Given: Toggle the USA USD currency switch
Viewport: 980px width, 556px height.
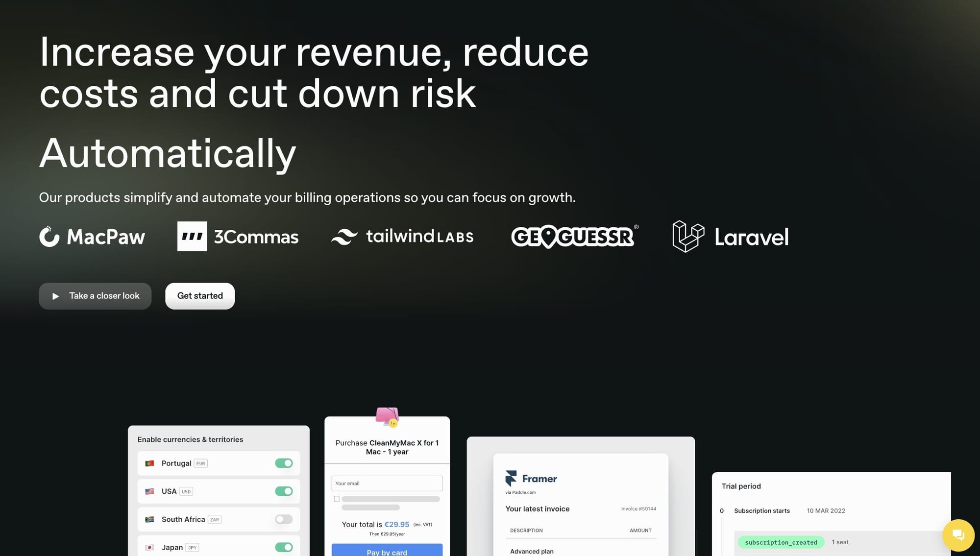Looking at the screenshot, I should click(283, 491).
